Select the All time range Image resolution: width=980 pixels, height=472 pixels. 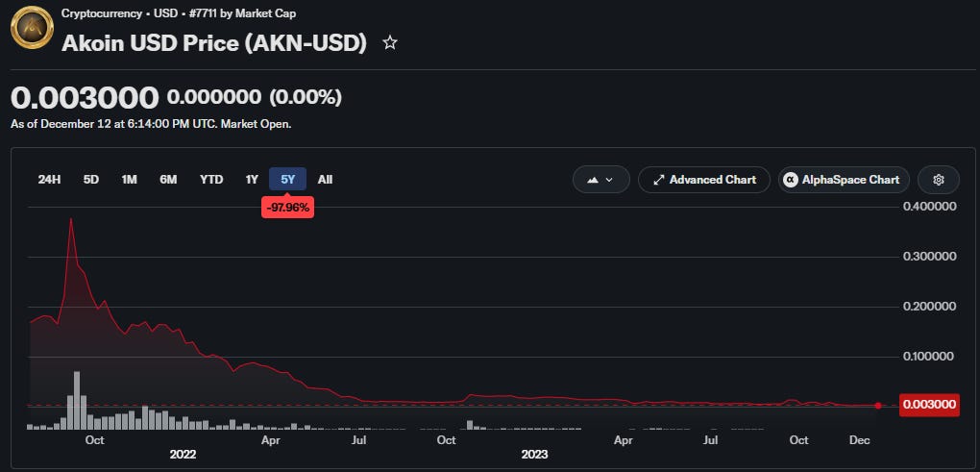(x=325, y=180)
